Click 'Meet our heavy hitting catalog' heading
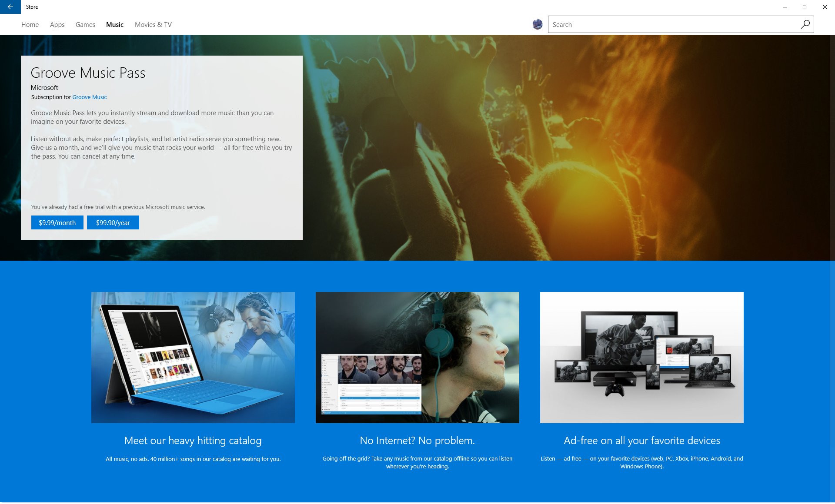The width and height of the screenshot is (835, 504). 193,441
